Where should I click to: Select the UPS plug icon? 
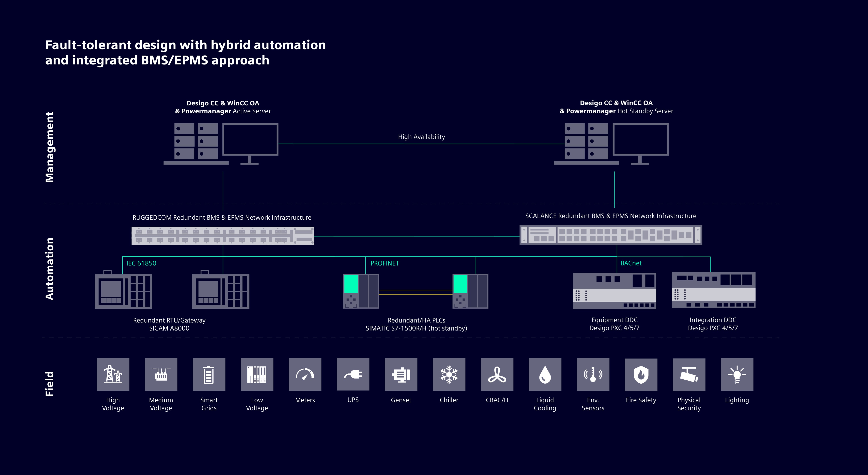pos(353,374)
